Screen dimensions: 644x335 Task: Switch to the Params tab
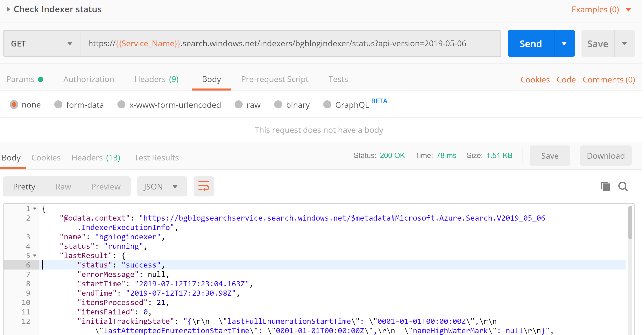tap(25, 79)
